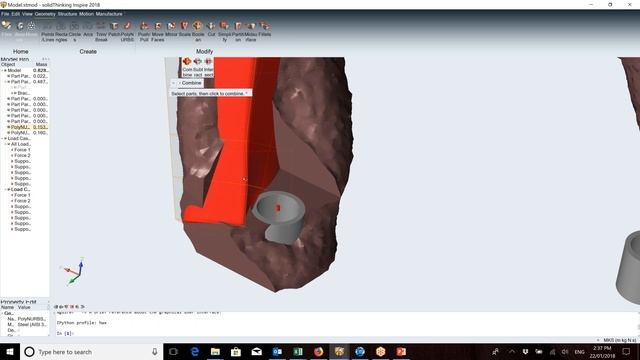This screenshot has width=640, height=360.
Task: Click the Type here to search box
Action: (91, 352)
